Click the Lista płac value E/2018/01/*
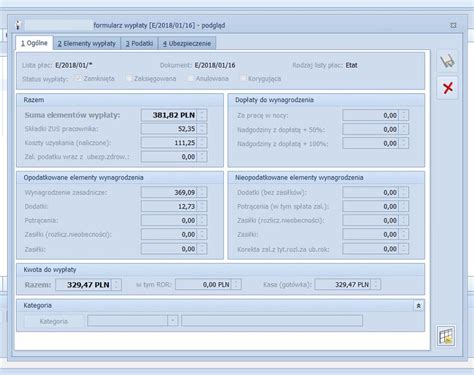 click(x=74, y=65)
